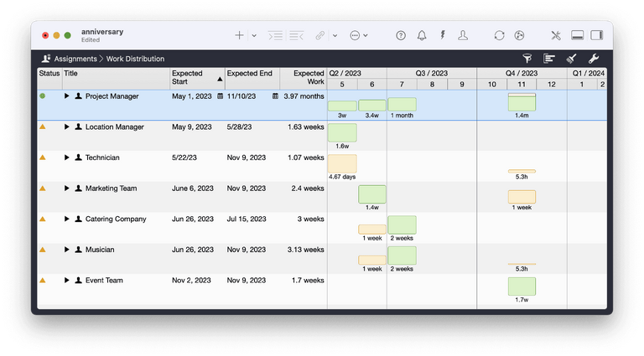Expand the Catering Company row
This screenshot has height=356, width=644.
[x=67, y=219]
